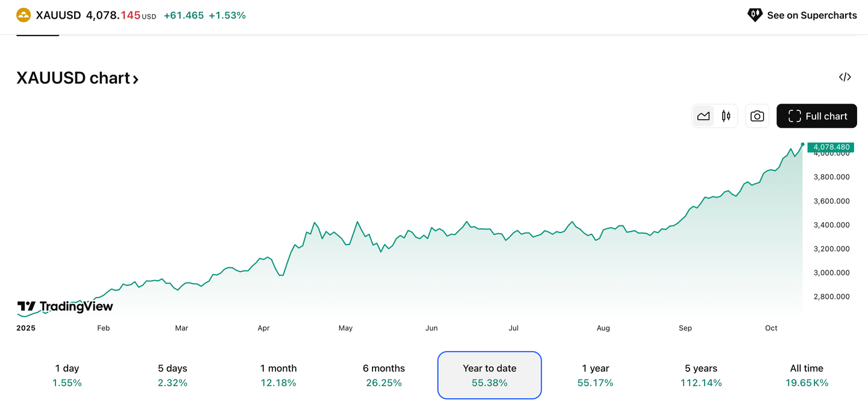Expand the chevron beside XAUUSD chart
Screen dimensions: 868x415
(136, 80)
